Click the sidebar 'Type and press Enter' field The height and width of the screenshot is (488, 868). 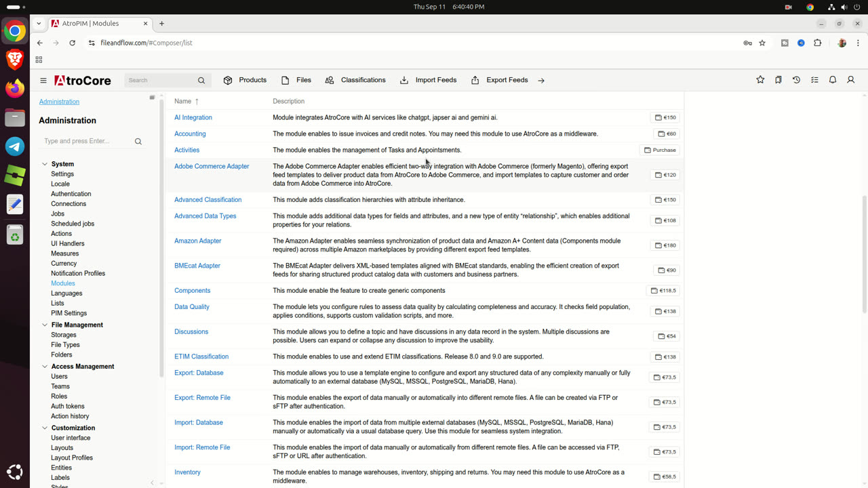point(86,141)
